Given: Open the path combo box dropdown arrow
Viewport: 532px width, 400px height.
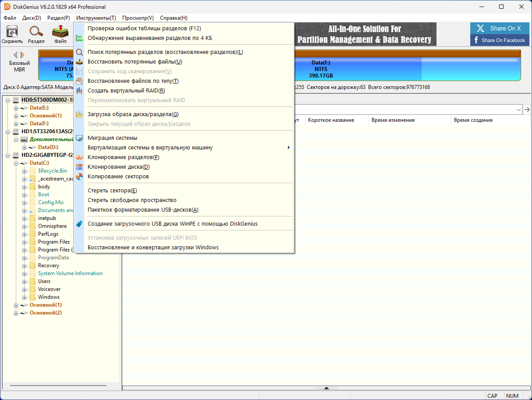Looking at the screenshot, I should coord(519,110).
